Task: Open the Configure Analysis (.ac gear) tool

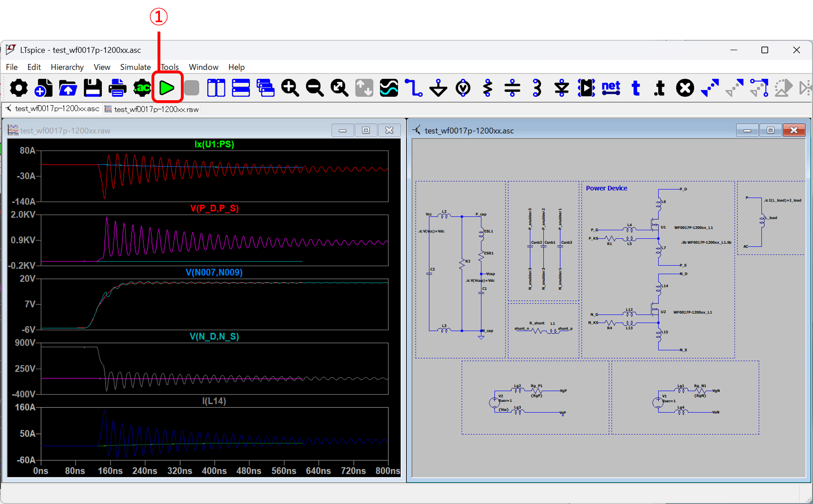Action: click(142, 88)
